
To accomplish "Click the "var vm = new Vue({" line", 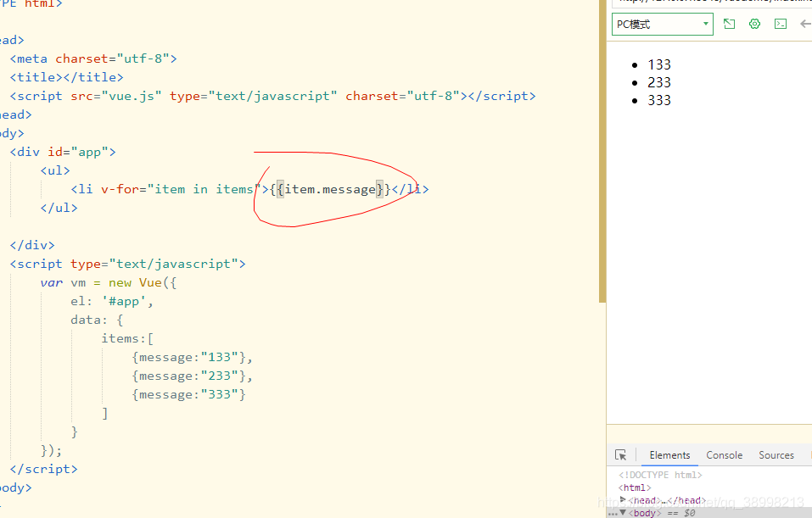I will (109, 282).
